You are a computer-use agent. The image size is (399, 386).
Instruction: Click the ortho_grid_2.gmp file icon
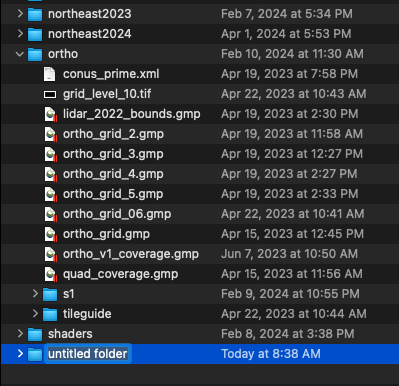(x=51, y=134)
